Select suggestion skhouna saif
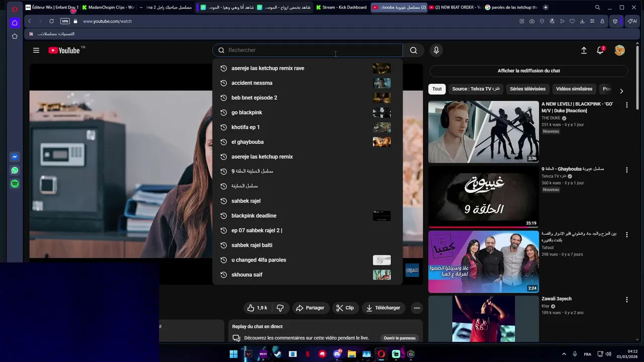 point(307,275)
